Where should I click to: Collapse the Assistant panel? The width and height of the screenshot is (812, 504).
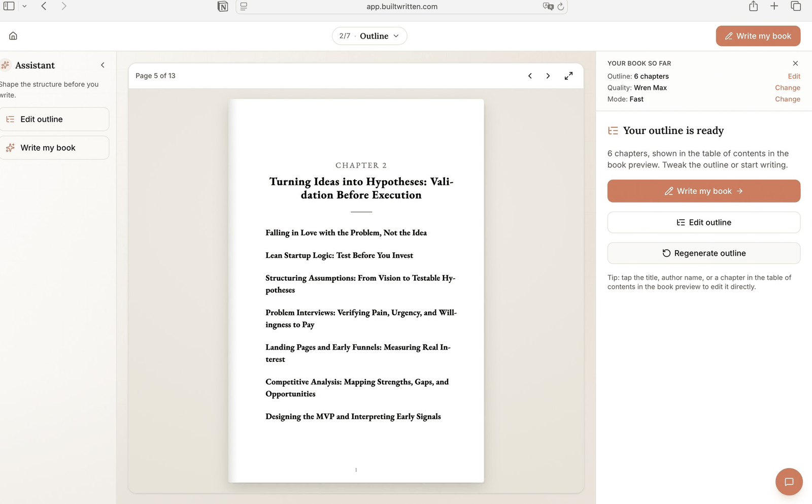pyautogui.click(x=103, y=65)
